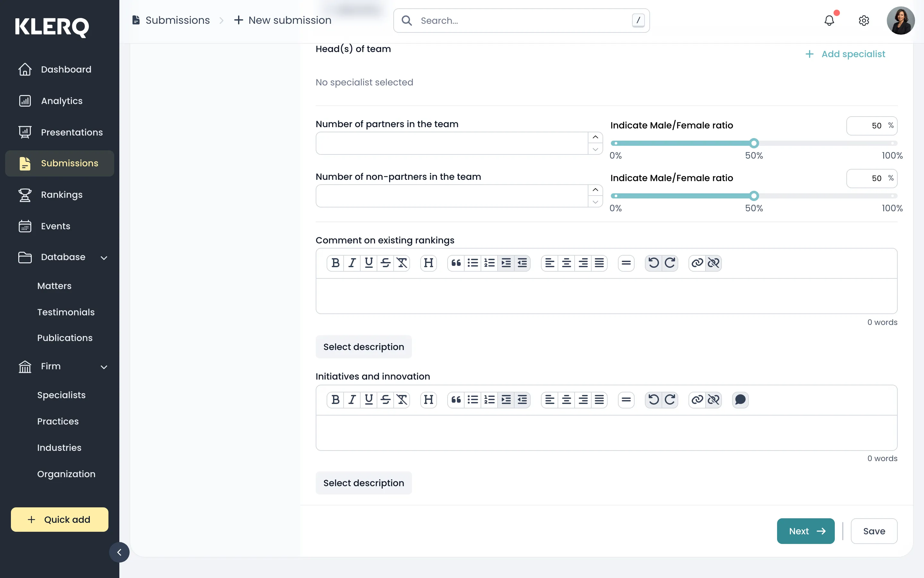The image size is (924, 578).
Task: Decrement number of partners in the team
Action: click(x=595, y=149)
